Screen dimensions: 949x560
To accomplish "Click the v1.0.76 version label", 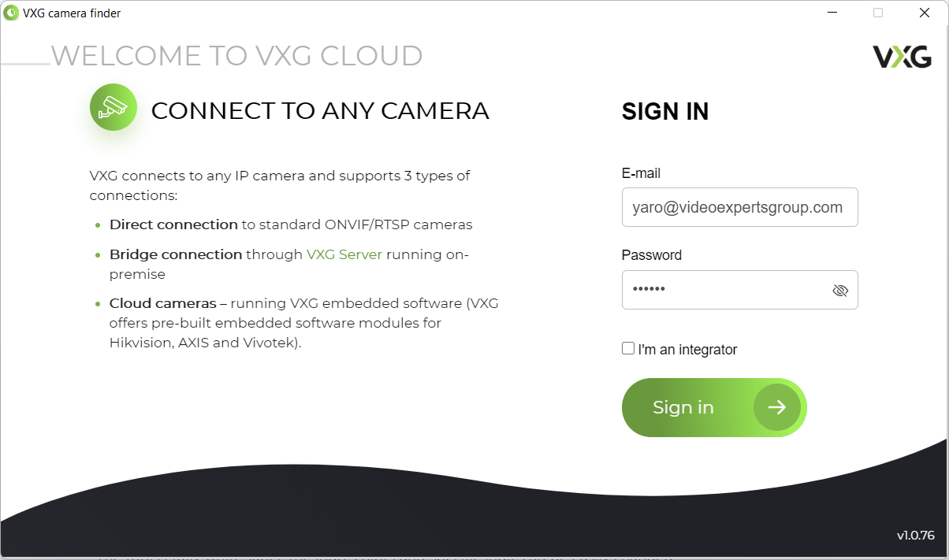I will point(915,536).
